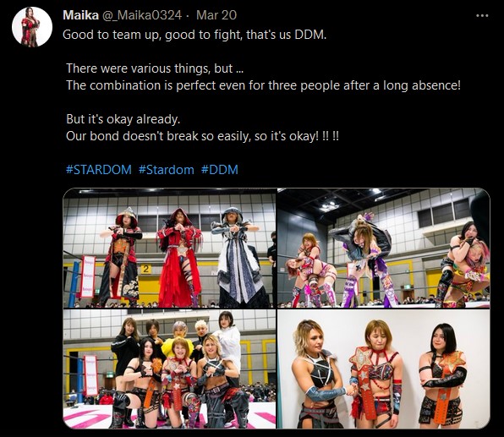The width and height of the screenshot is (504, 437).
Task: View group photo of kneeling wrestlers in ring
Action: pyautogui.click(x=169, y=369)
